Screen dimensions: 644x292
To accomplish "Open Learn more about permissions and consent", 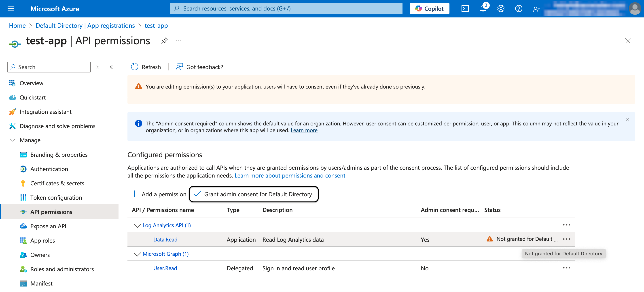I will click(290, 176).
